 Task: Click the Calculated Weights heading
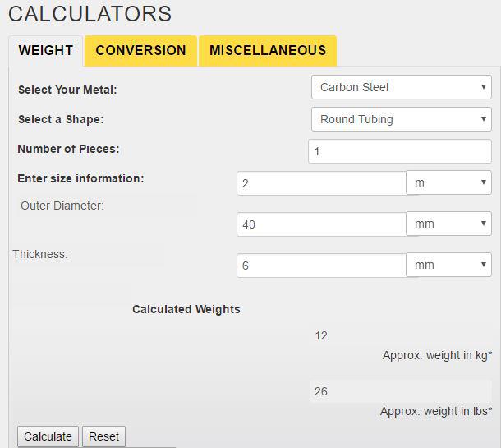186,310
